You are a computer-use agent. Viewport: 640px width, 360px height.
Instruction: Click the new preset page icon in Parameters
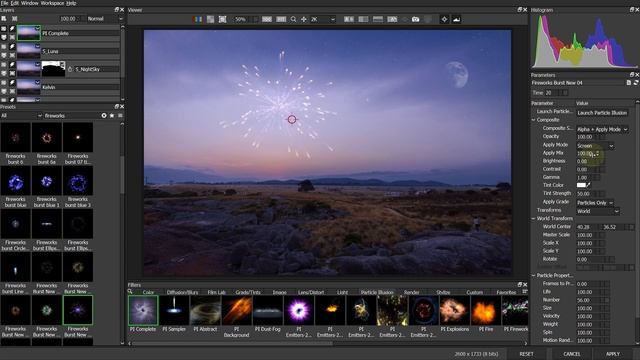pyautogui.click(x=629, y=82)
